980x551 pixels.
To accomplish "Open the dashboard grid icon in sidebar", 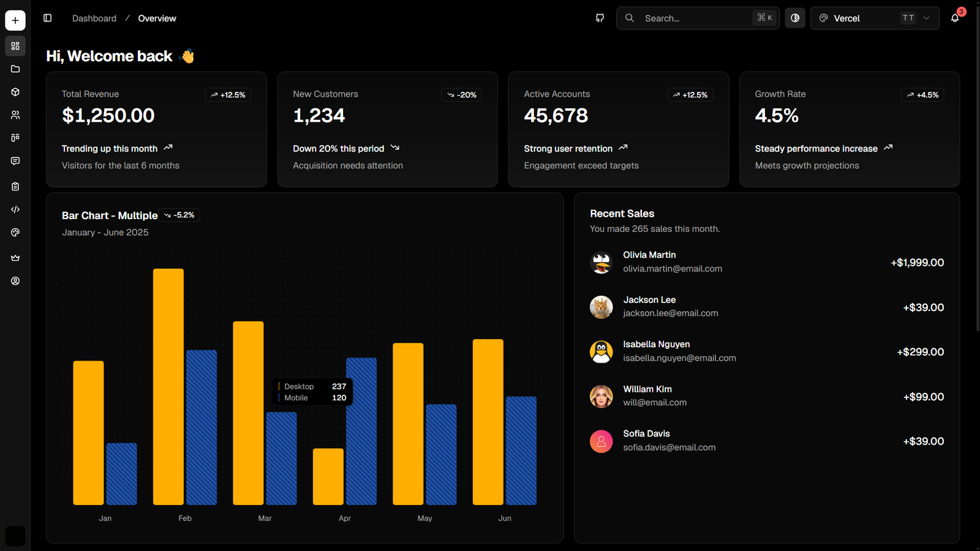I will (15, 46).
